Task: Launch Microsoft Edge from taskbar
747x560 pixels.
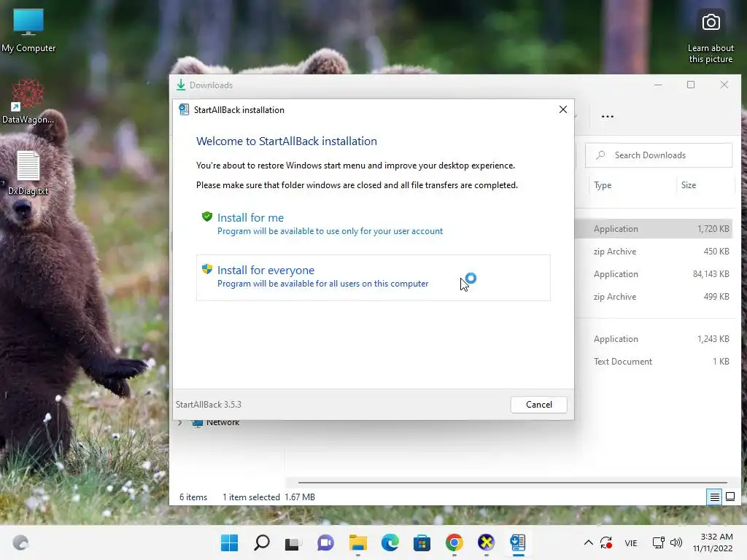Action: point(390,542)
